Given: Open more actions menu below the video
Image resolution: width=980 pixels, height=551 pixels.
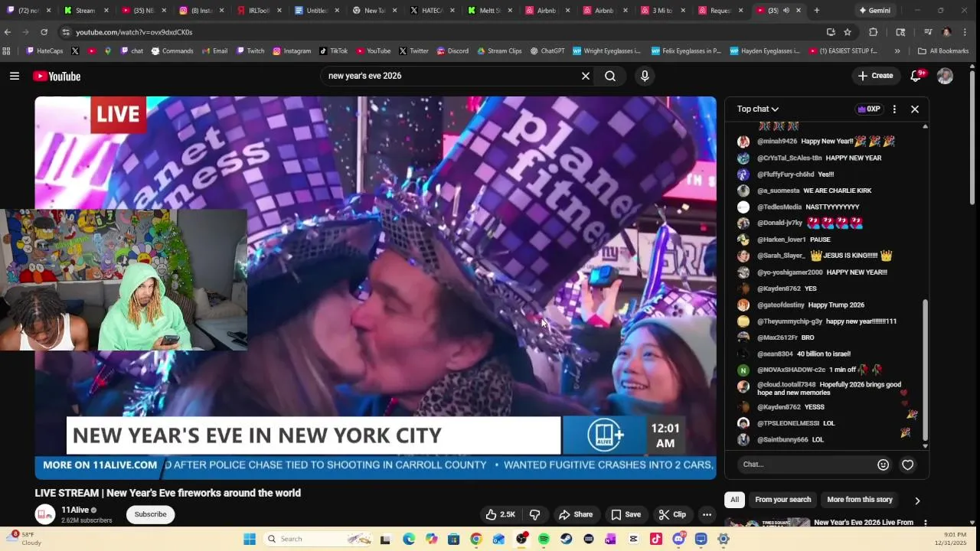Looking at the screenshot, I should 707,514.
